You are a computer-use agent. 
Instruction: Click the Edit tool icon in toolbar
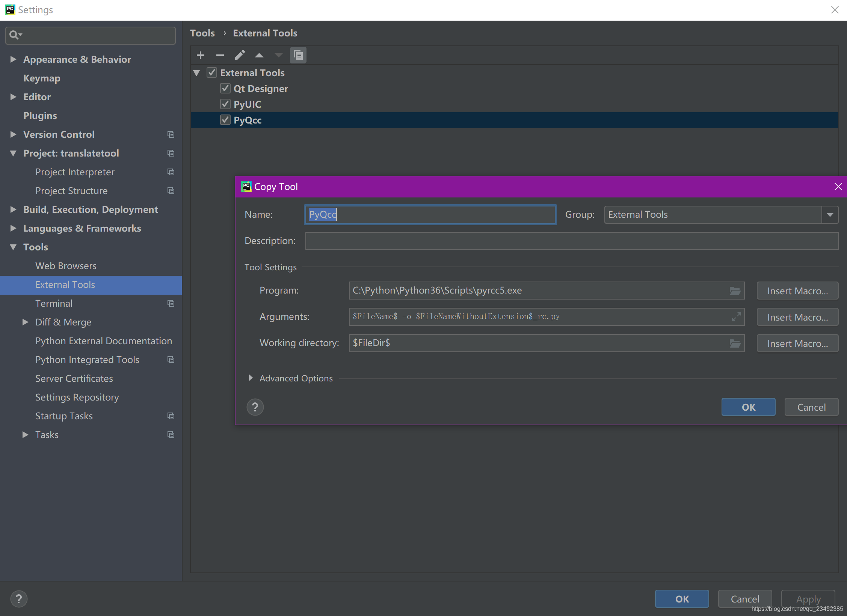pos(239,54)
